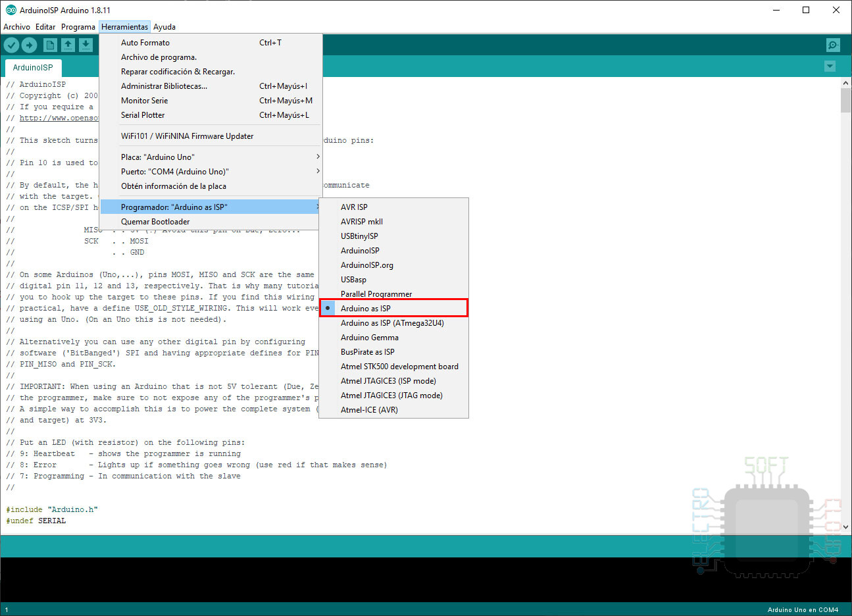
Task: Select Atmel JTAGICE3 (ISP mode)
Action: click(x=393, y=381)
